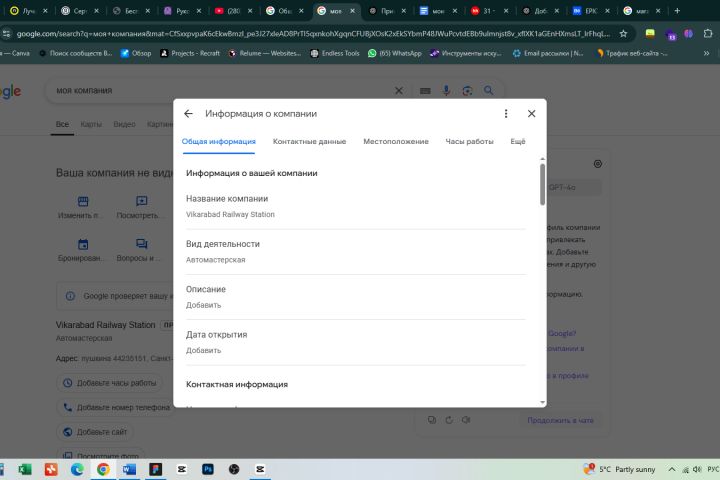
Task: Click Добавьте сайт chip
Action: pos(95,432)
